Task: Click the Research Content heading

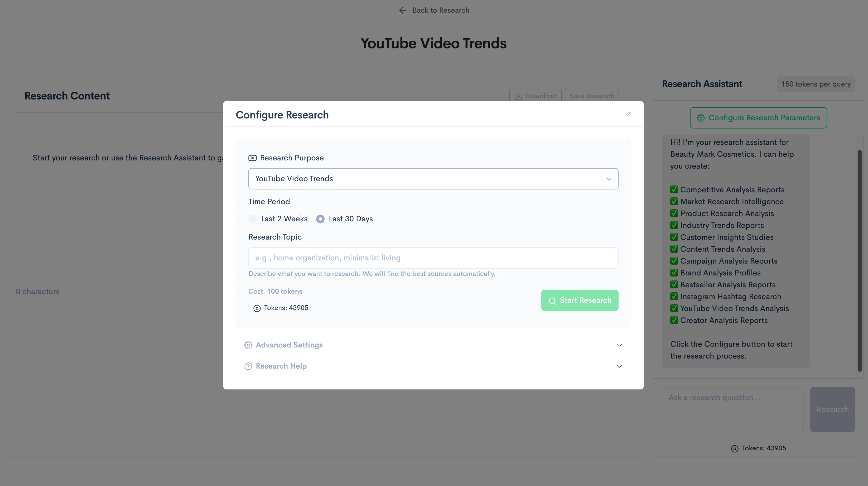Action: click(x=67, y=96)
